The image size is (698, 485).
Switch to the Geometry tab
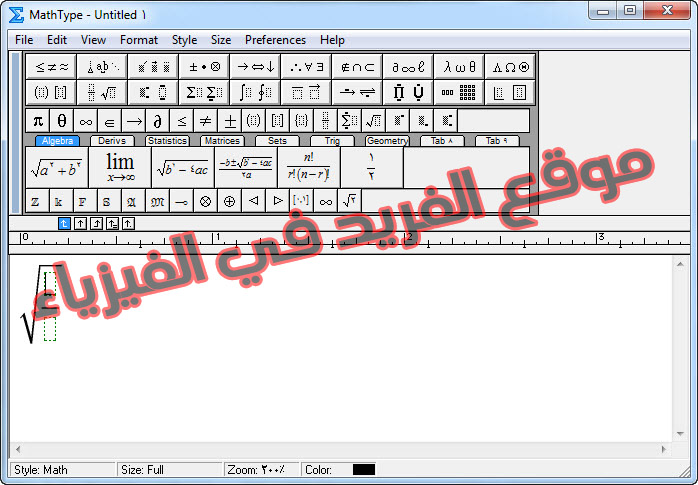pos(387,141)
